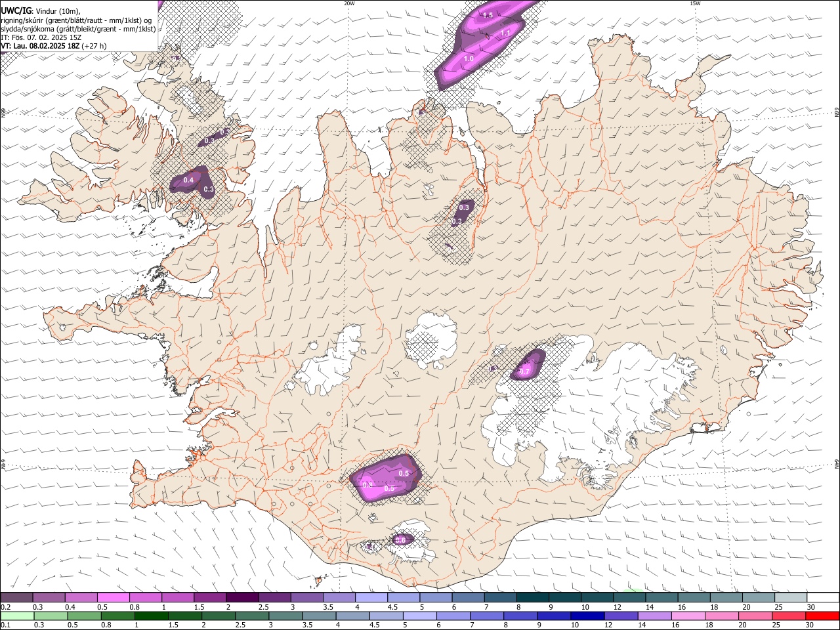Click the 0.6 value on the southern glacier

click(400, 539)
